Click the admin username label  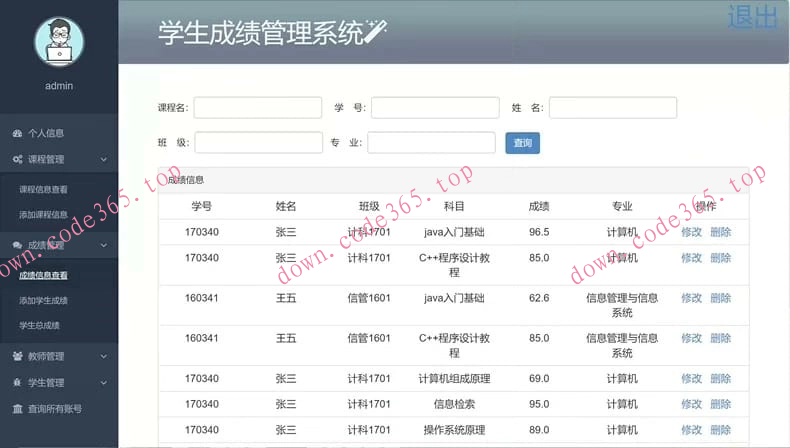[x=59, y=86]
